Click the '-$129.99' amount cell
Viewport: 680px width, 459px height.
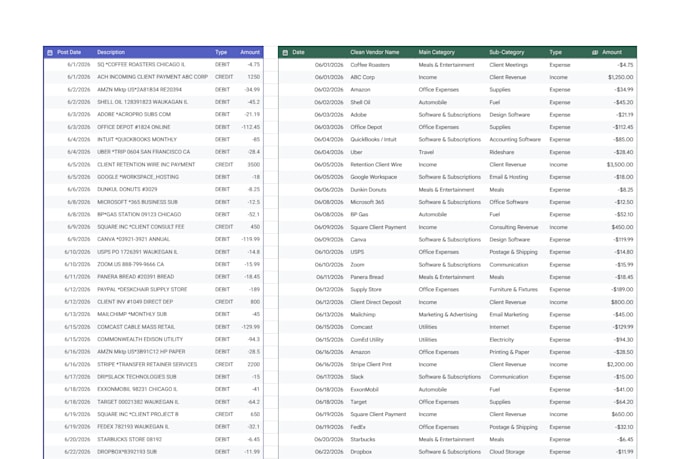click(x=623, y=327)
